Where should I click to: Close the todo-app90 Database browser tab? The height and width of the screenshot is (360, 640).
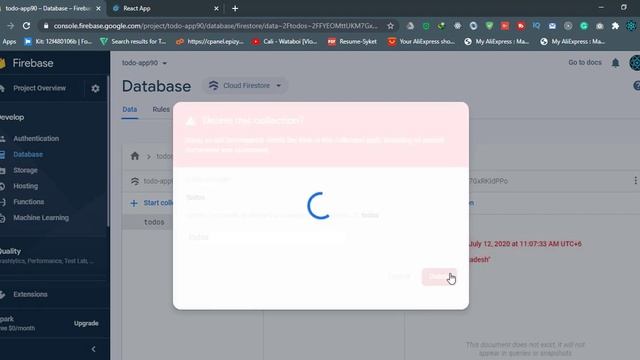coord(98,8)
